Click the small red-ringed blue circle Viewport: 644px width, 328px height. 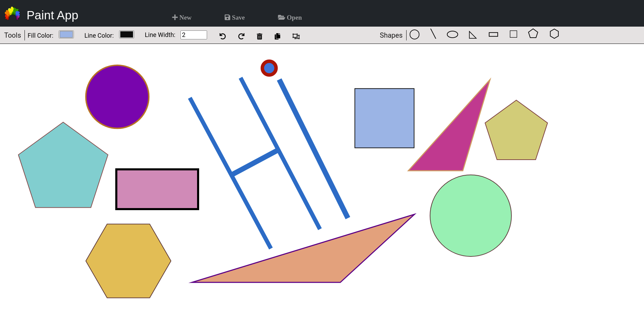click(x=269, y=68)
